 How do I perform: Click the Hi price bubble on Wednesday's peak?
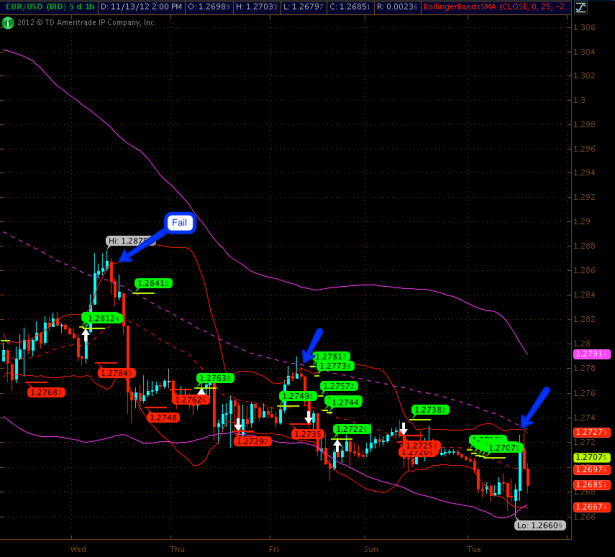(x=128, y=241)
